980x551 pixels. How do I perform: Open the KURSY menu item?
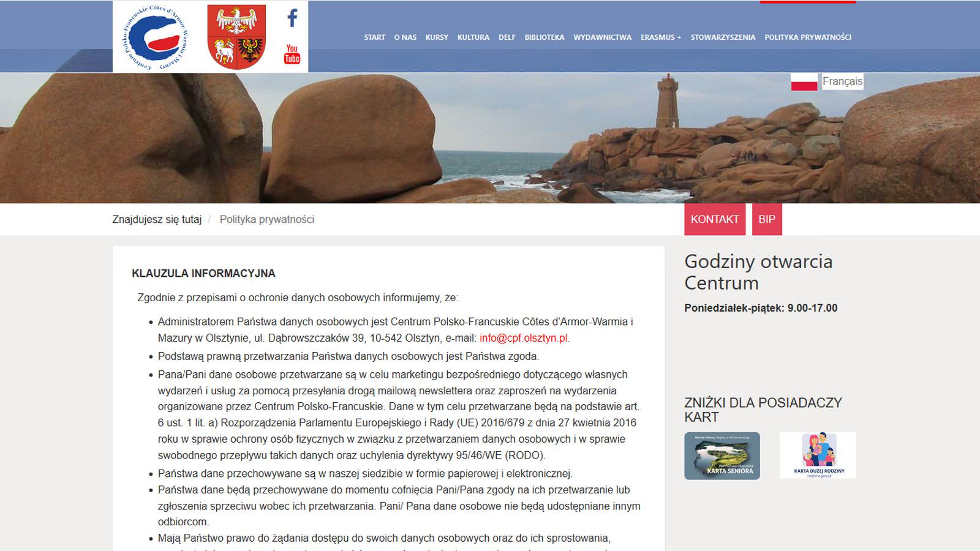tap(437, 37)
